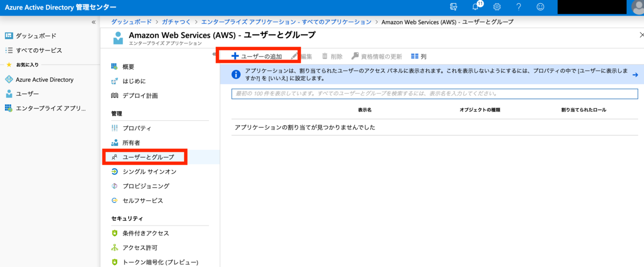Click the デプロイ計画 book icon
The width and height of the screenshot is (644, 267).
tap(114, 96)
